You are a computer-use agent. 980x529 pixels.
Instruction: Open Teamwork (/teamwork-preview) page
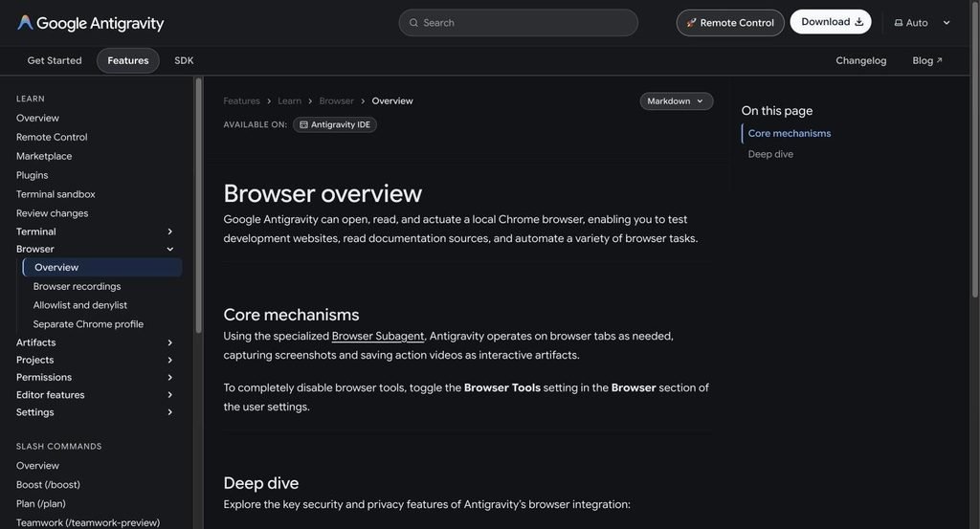click(x=88, y=522)
